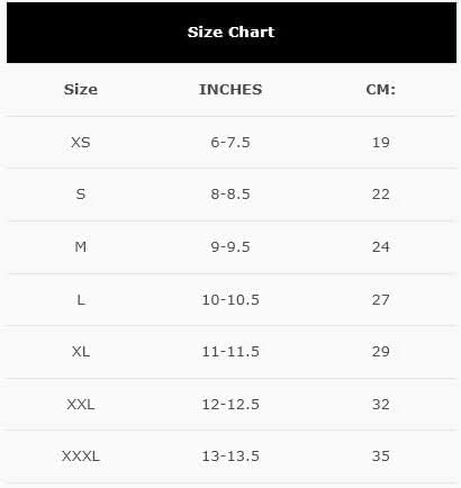Select the S size cell

click(x=81, y=194)
